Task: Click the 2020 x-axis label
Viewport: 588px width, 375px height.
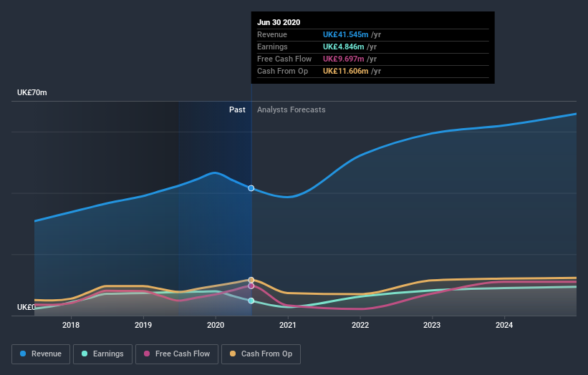Action: click(216, 325)
